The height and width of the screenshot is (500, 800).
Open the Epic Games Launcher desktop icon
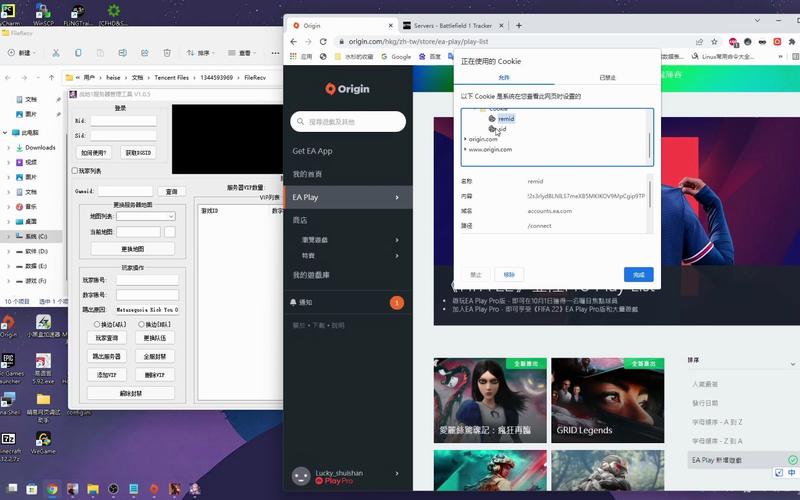(x=9, y=367)
